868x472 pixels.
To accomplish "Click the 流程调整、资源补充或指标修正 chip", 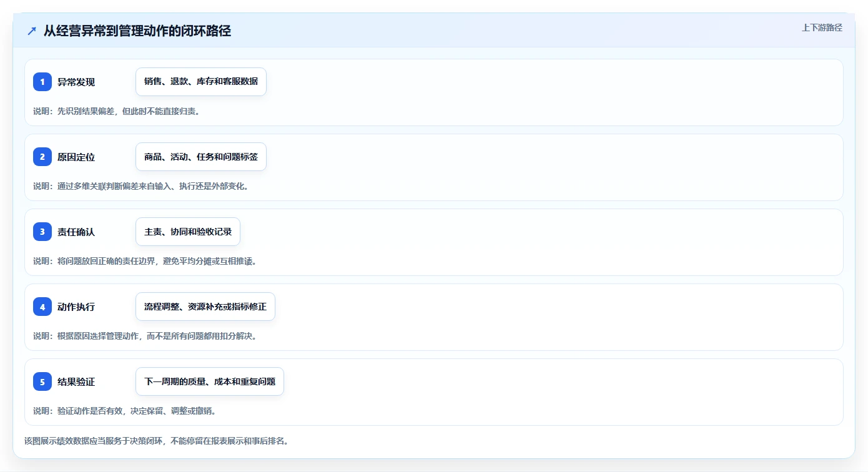I will coord(205,307).
